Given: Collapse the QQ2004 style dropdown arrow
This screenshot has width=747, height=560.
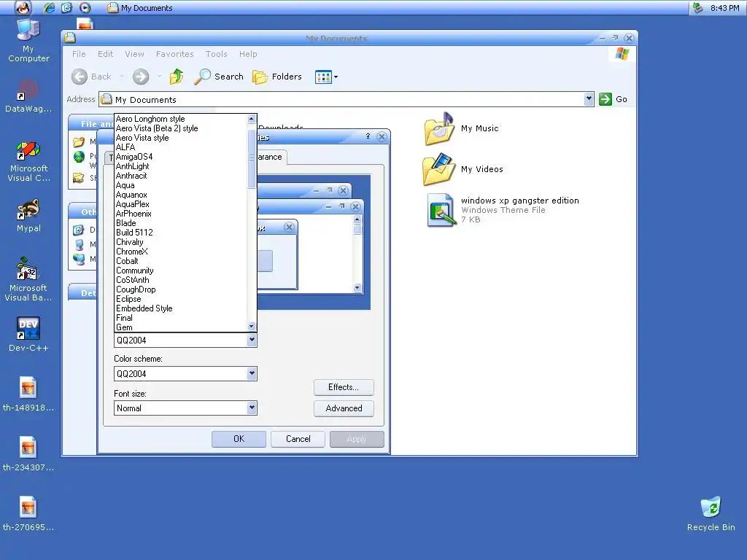Looking at the screenshot, I should (x=252, y=340).
